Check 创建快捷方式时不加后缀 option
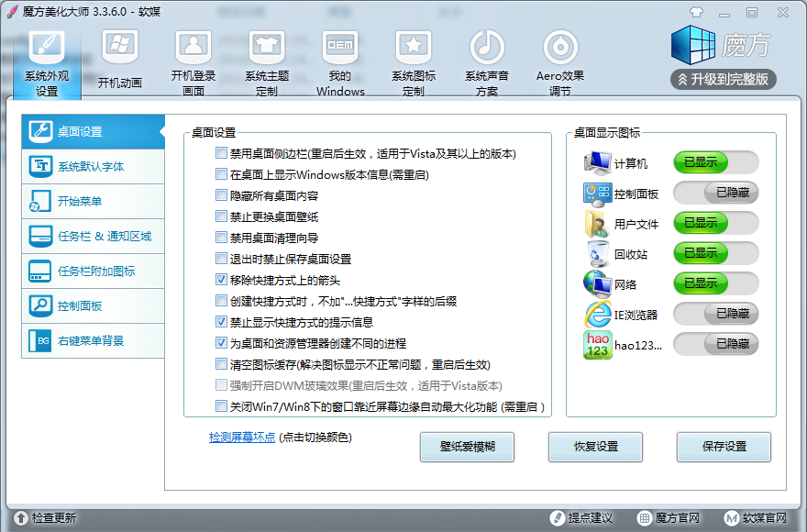 (221, 301)
